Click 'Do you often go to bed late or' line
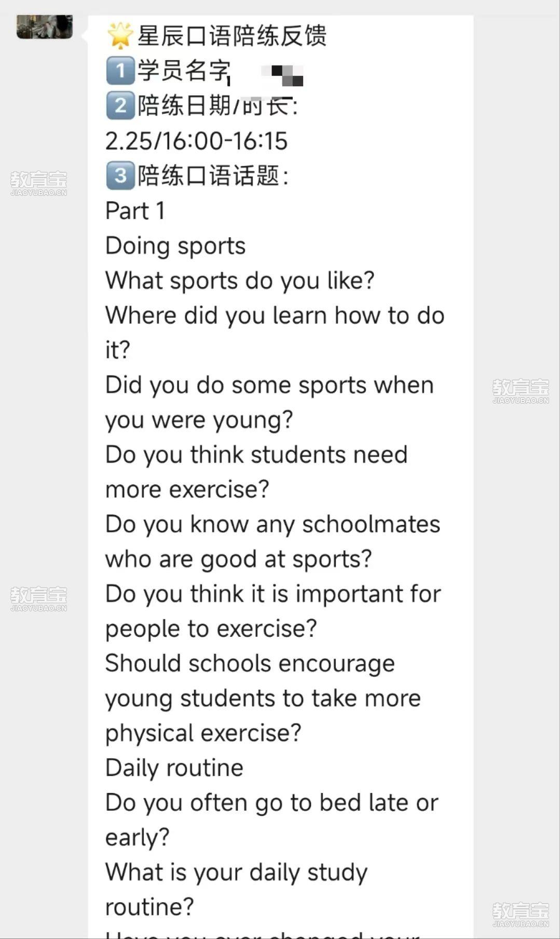This screenshot has height=939, width=560. (x=272, y=803)
